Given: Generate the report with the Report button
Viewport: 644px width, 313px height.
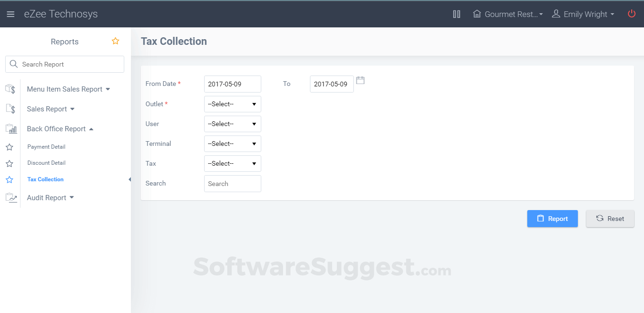Looking at the screenshot, I should (x=552, y=218).
